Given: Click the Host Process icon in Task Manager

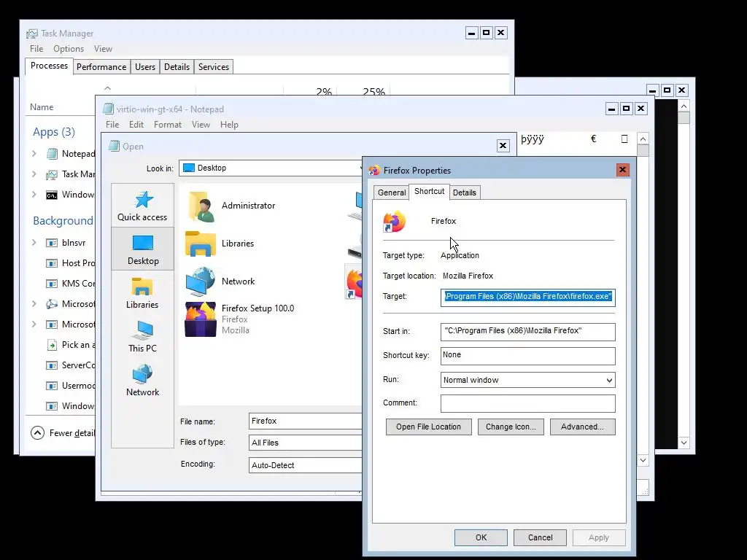Looking at the screenshot, I should pos(52,263).
